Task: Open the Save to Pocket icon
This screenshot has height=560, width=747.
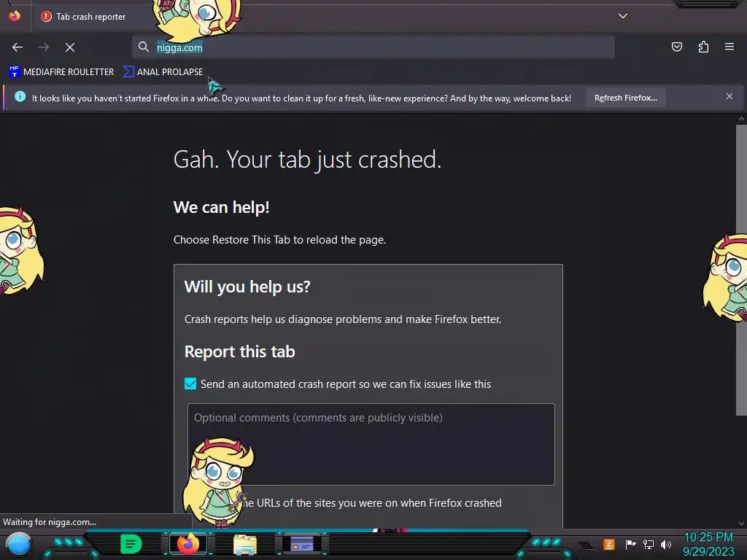Action: pyautogui.click(x=676, y=47)
